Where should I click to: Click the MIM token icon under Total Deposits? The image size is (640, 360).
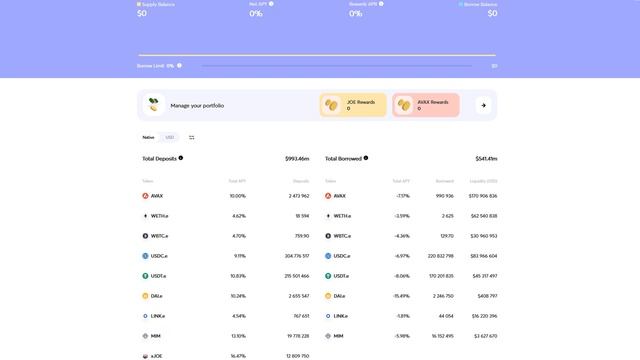click(145, 336)
